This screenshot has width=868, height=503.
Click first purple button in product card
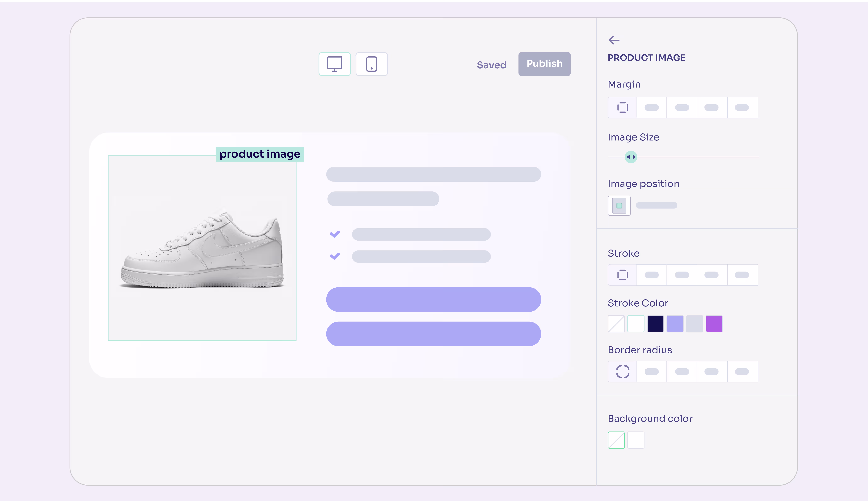(x=433, y=300)
